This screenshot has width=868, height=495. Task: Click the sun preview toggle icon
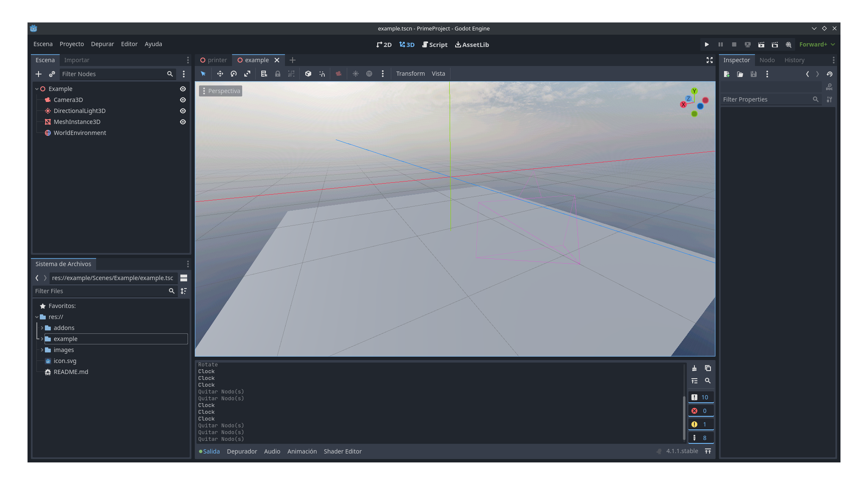[356, 74]
